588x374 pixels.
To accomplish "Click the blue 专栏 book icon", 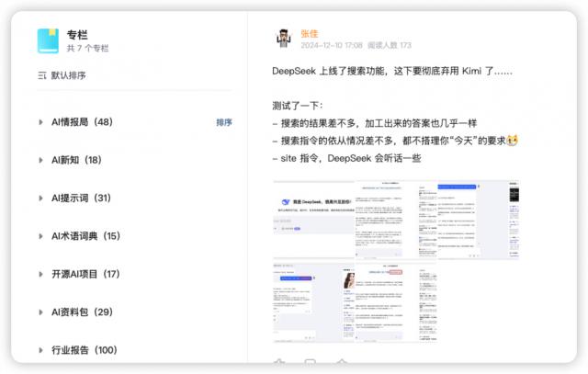I will pyautogui.click(x=48, y=40).
